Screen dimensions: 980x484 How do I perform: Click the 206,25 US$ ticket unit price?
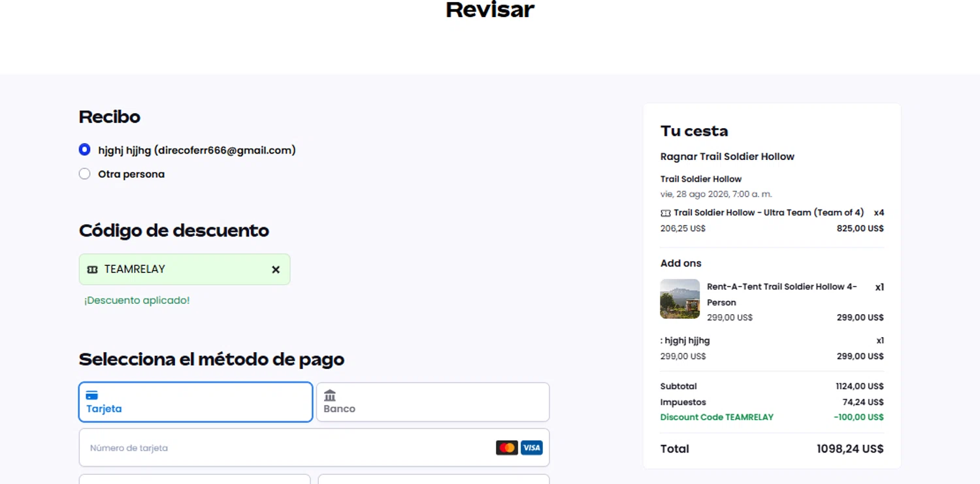point(683,229)
